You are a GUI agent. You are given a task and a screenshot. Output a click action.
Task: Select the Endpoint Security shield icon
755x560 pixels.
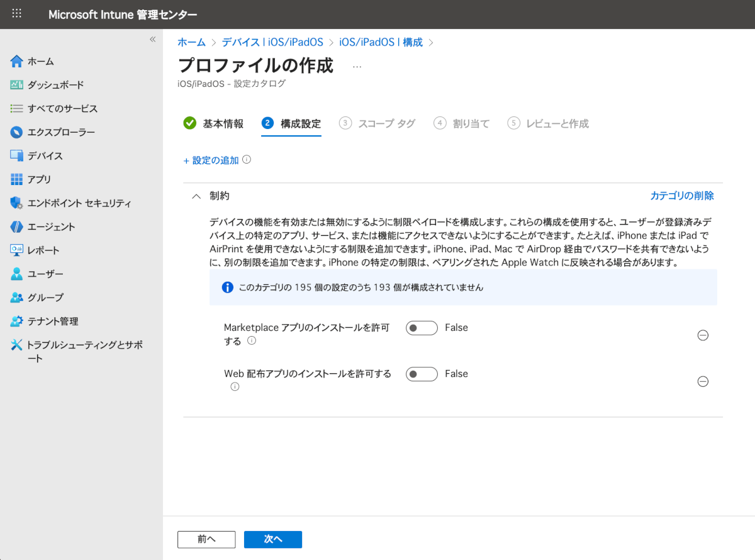[x=17, y=203]
